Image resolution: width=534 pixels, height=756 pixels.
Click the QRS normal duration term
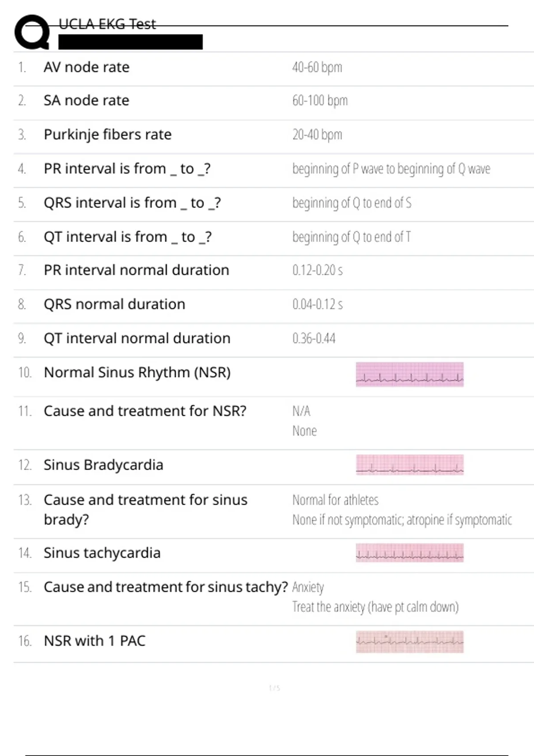point(114,304)
